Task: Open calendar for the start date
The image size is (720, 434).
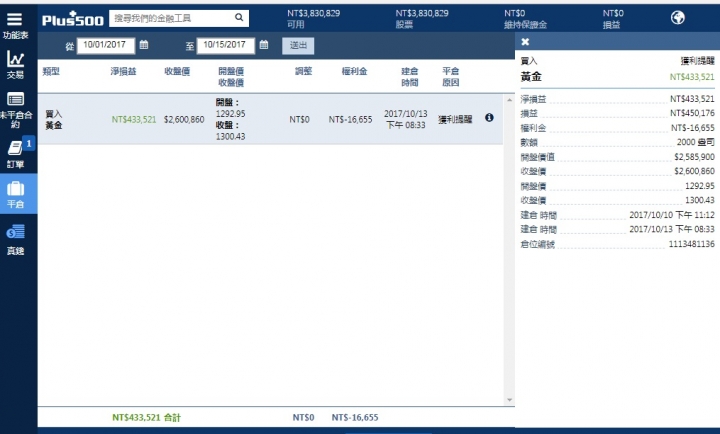Action: click(144, 45)
